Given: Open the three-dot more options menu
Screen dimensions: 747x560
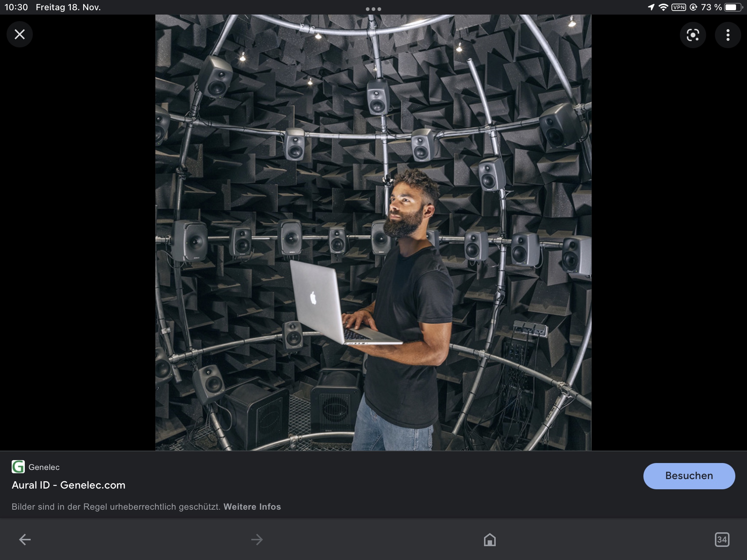Looking at the screenshot, I should tap(728, 35).
